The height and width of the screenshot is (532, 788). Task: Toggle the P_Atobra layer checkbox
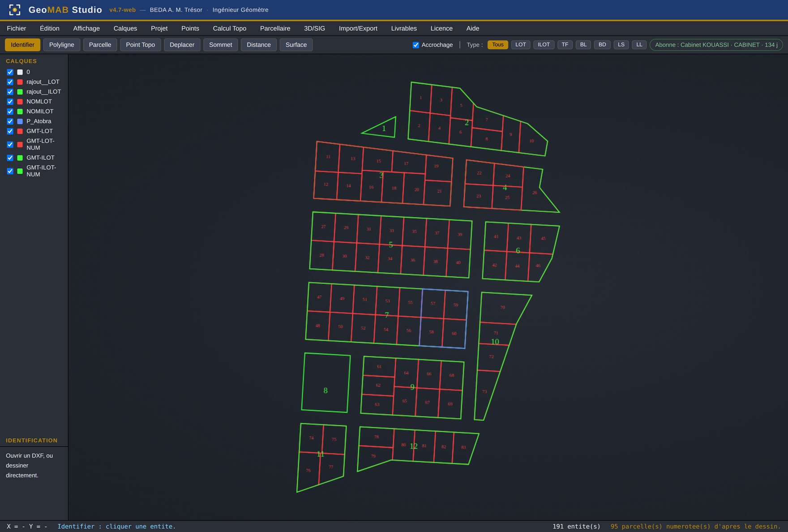pos(10,121)
